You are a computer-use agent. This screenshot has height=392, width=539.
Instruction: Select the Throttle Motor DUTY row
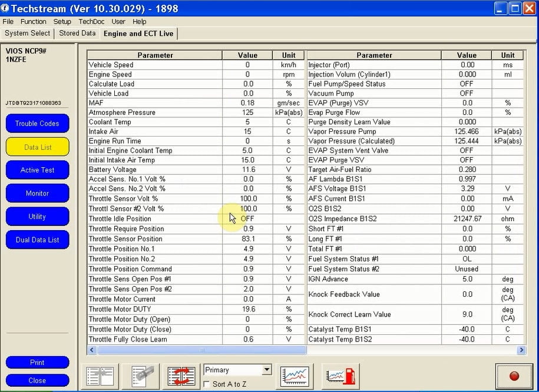(196, 309)
